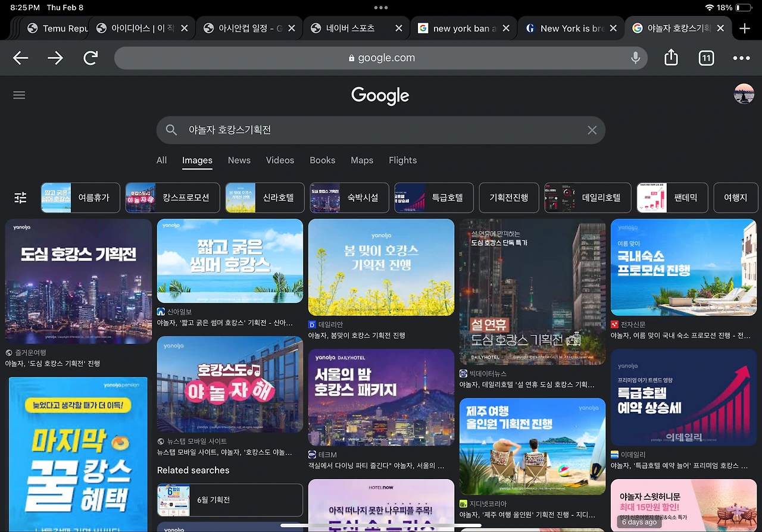762x532 pixels.
Task: Open the 국내숙소 프로모션 진행 image
Action: click(683, 267)
